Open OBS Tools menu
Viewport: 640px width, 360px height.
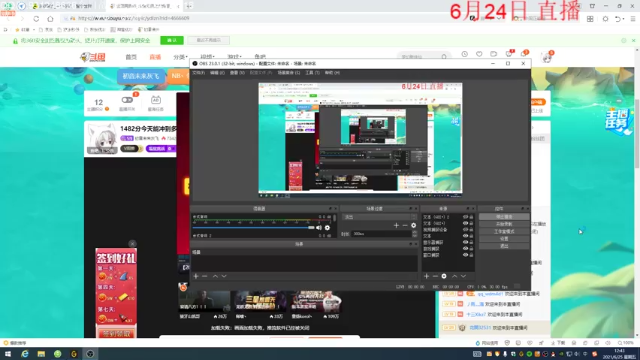pos(312,73)
